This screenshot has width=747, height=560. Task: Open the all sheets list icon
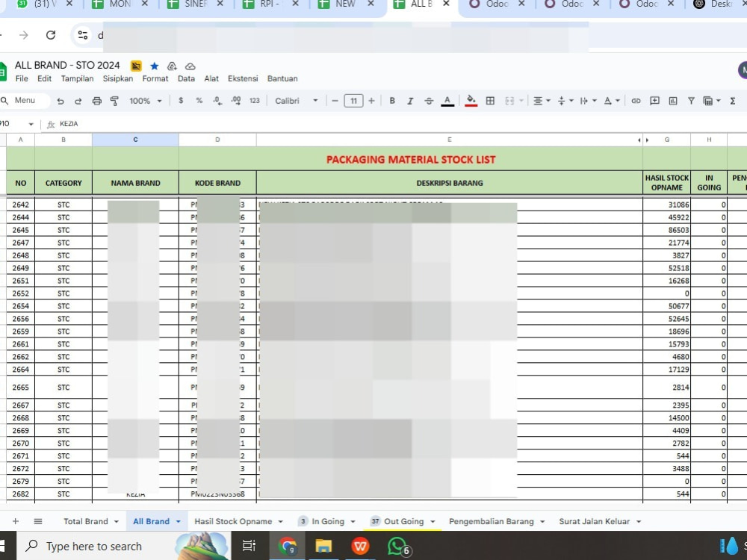pyautogui.click(x=38, y=521)
